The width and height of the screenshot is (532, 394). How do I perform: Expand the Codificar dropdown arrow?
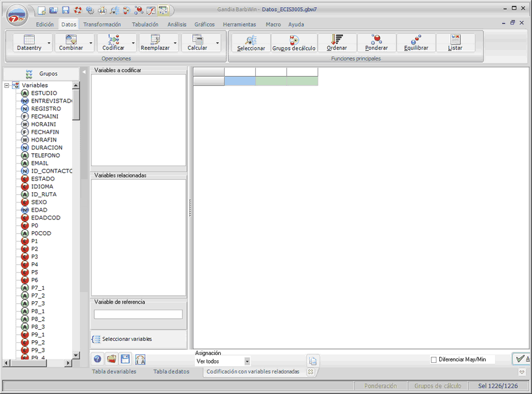click(133, 43)
